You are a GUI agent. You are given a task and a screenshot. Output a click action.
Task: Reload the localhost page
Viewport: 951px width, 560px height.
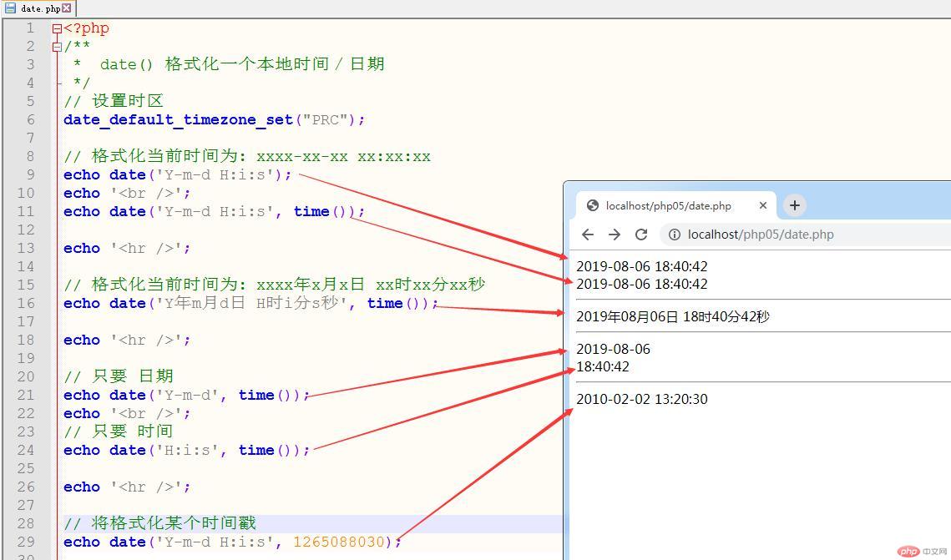click(641, 235)
